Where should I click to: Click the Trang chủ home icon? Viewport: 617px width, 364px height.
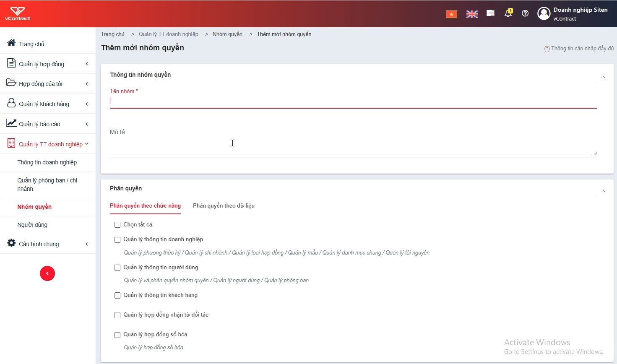click(11, 43)
